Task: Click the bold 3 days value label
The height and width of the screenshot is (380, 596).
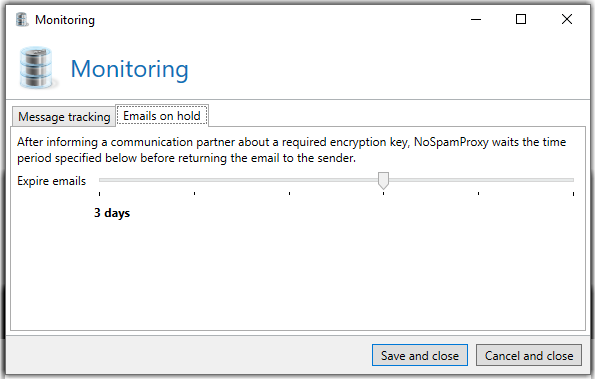Action: click(112, 213)
